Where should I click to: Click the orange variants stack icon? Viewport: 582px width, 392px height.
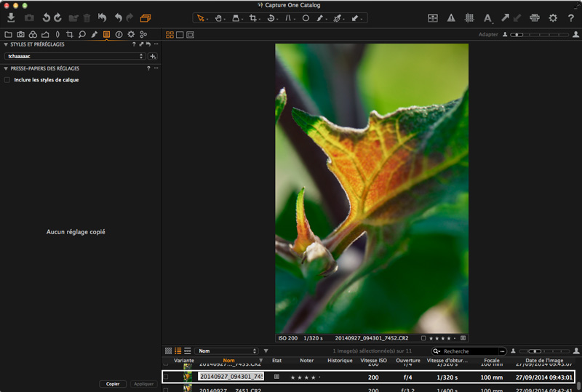[145, 17]
